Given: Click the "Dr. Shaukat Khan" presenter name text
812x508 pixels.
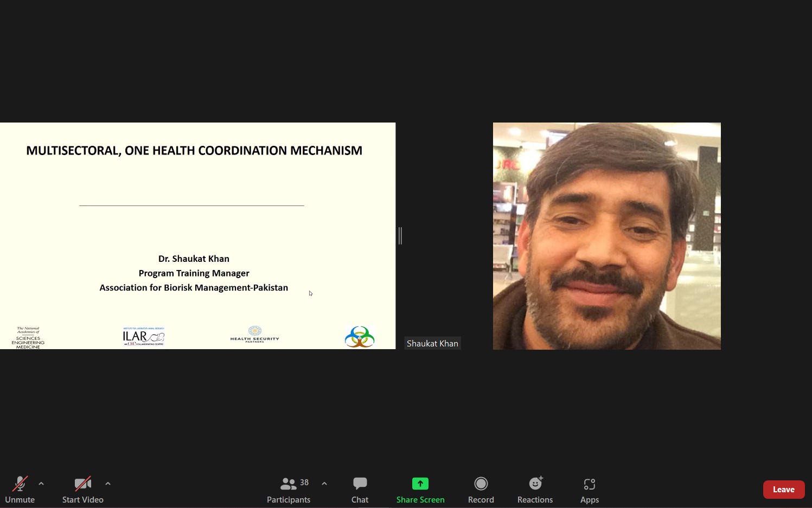Looking at the screenshot, I should pyautogui.click(x=194, y=259).
